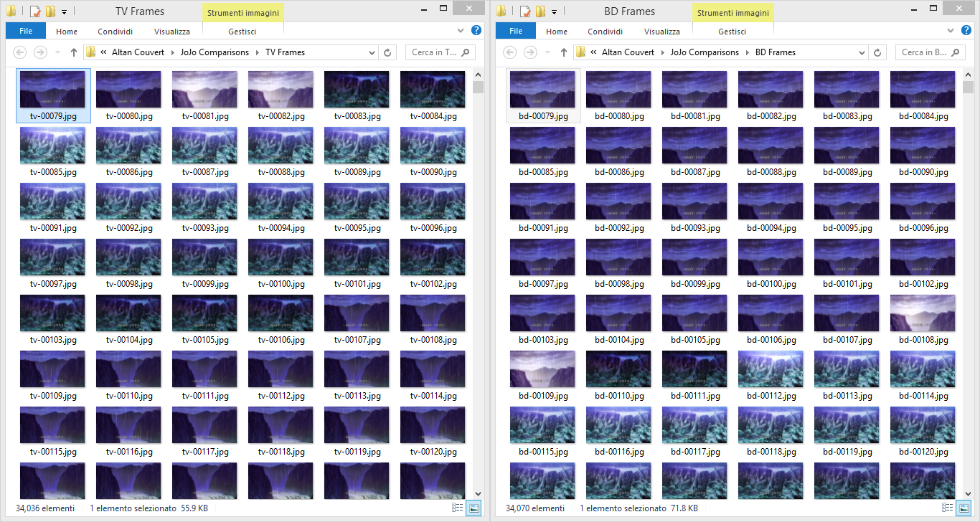Open Visualizza tab in BD Frames window
Screen dimensions: 980x522
662,32
